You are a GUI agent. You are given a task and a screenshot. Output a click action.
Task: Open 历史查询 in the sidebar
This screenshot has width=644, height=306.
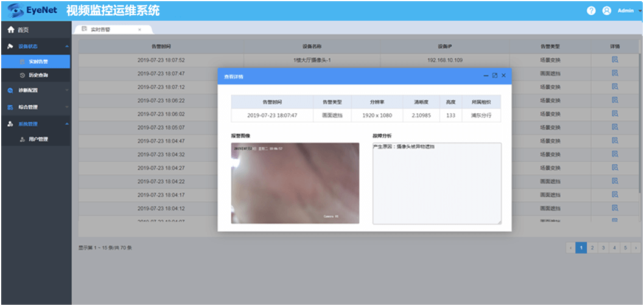[38, 75]
